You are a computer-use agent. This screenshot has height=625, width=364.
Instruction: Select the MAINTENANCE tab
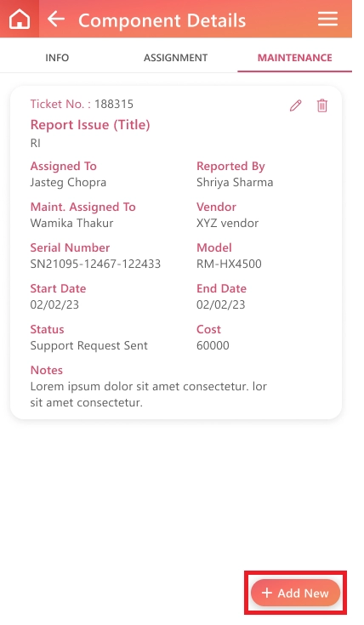pyautogui.click(x=294, y=58)
